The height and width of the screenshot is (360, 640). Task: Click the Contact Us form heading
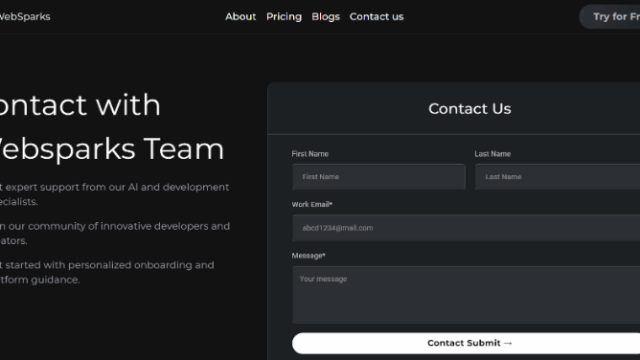pyautogui.click(x=470, y=109)
